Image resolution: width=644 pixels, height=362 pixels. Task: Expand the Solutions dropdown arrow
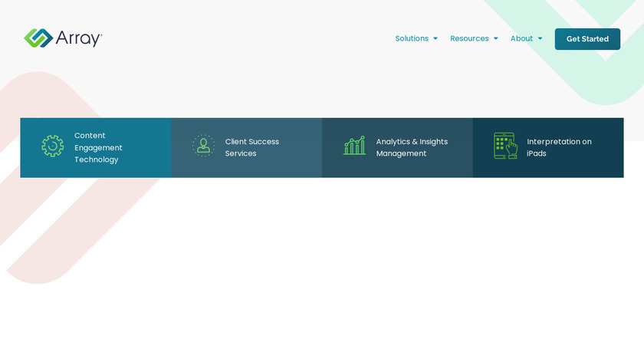coord(435,38)
